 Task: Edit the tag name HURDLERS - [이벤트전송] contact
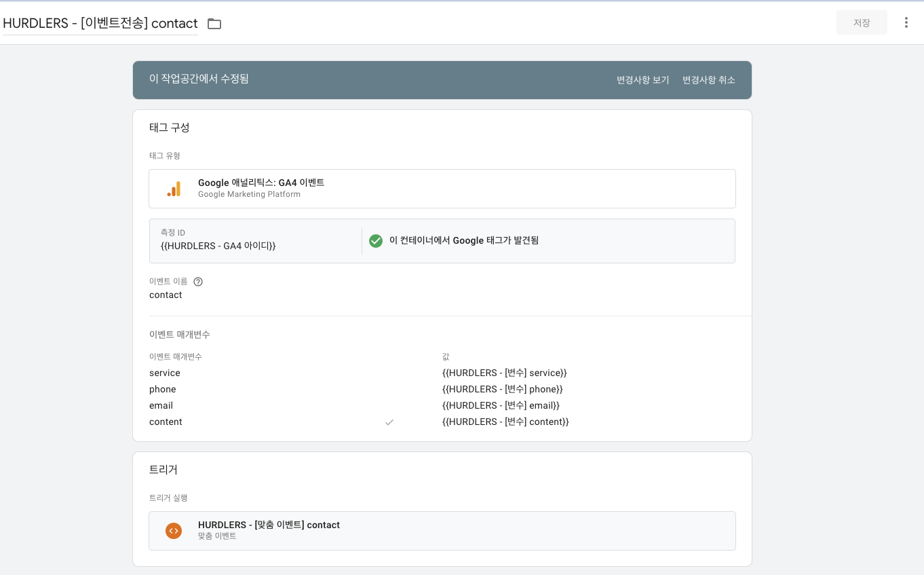click(100, 23)
